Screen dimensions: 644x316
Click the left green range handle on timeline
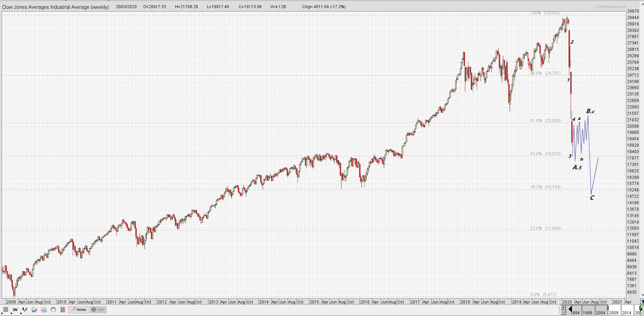coord(608,308)
